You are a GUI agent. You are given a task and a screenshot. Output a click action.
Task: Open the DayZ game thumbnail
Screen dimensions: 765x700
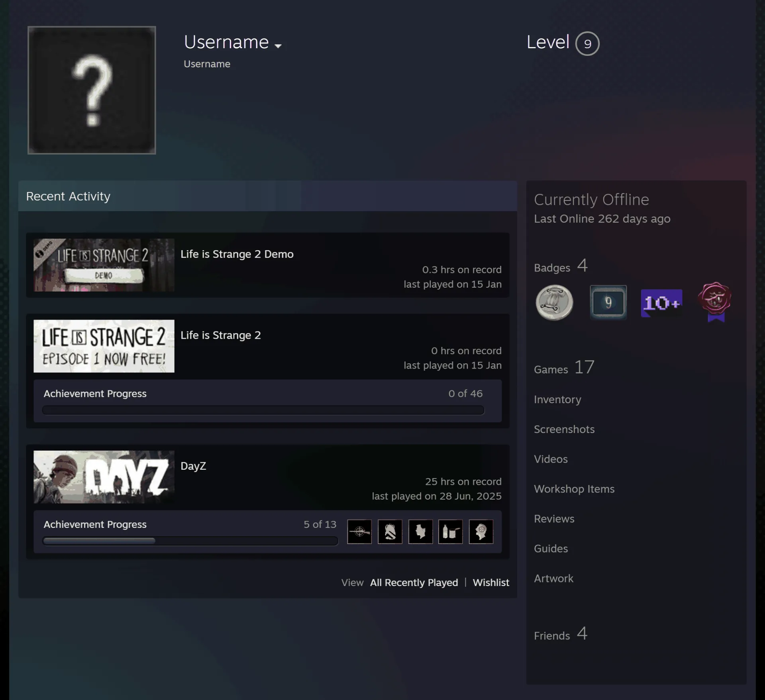[x=104, y=477]
